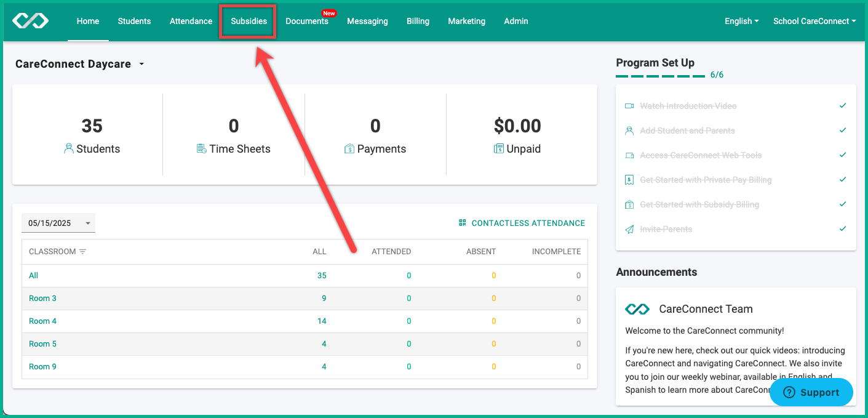868x418 pixels.
Task: Click the Unpaid invoice icon
Action: [499, 148]
